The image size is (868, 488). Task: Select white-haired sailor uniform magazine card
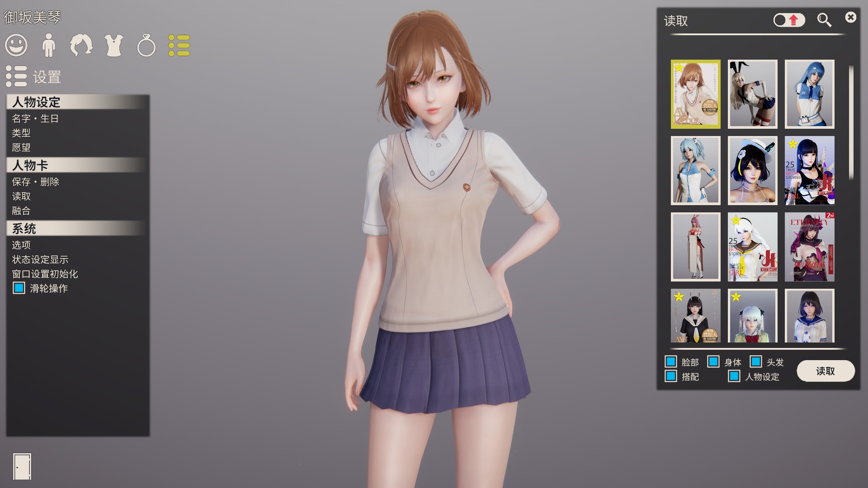pos(753,247)
